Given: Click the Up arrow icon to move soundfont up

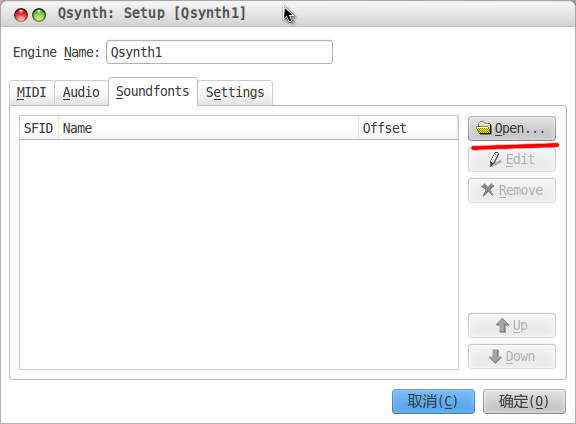Looking at the screenshot, I should 502,326.
